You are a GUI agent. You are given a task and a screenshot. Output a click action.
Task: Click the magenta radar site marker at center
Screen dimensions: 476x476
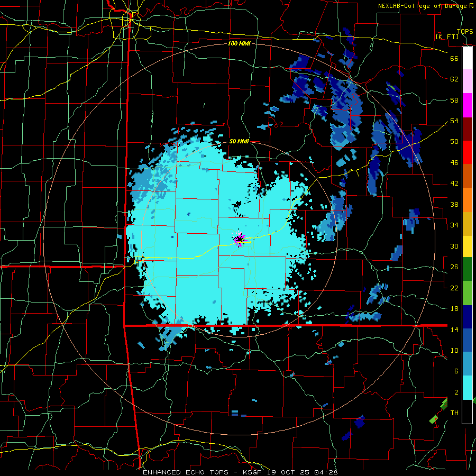tap(240, 239)
